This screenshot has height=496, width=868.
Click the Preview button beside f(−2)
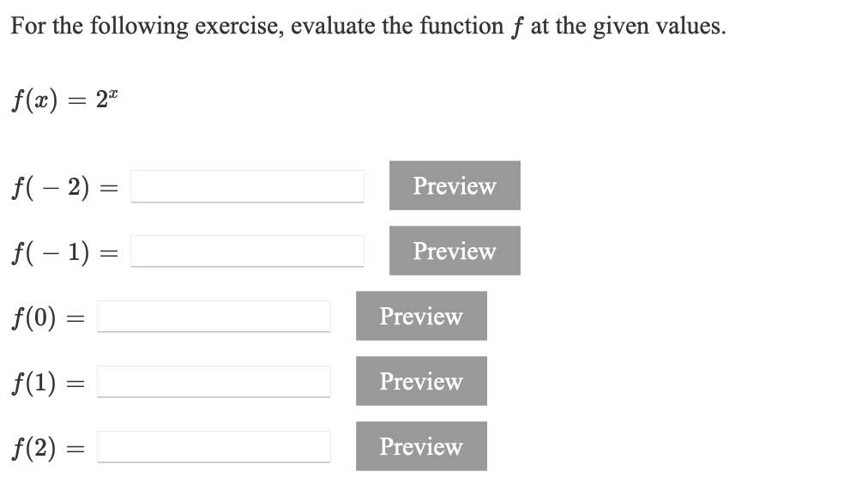coord(455,185)
